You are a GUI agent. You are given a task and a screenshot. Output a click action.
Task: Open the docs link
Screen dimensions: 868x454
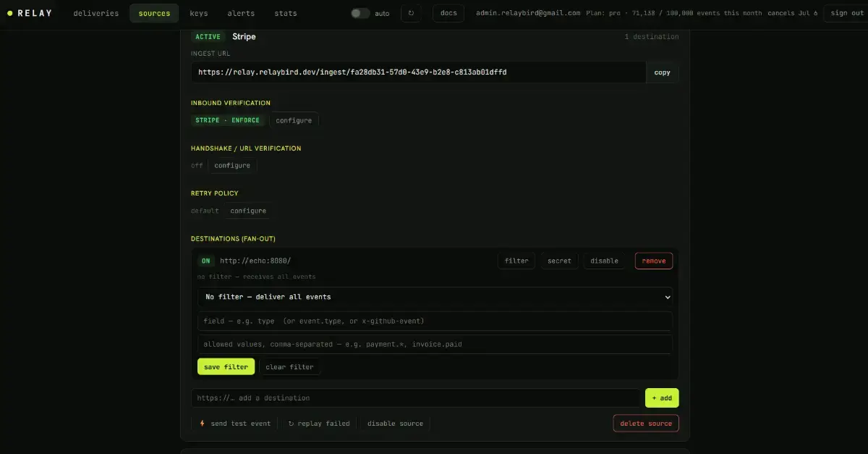click(448, 13)
